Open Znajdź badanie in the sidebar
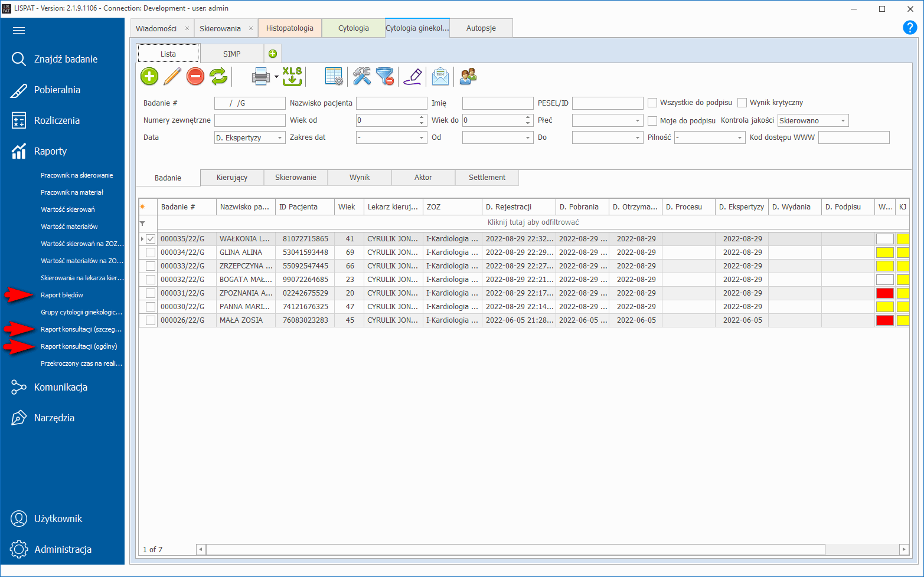The width and height of the screenshot is (924, 577). point(66,59)
